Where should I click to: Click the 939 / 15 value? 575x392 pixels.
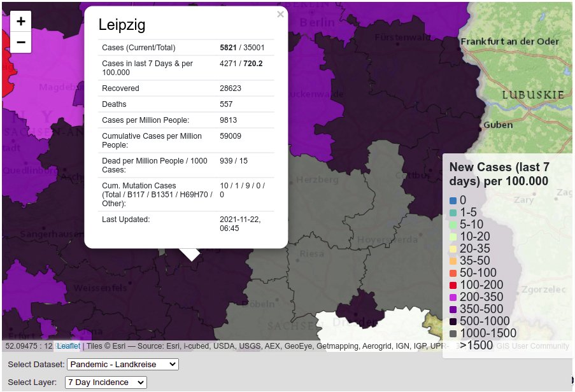click(x=234, y=161)
